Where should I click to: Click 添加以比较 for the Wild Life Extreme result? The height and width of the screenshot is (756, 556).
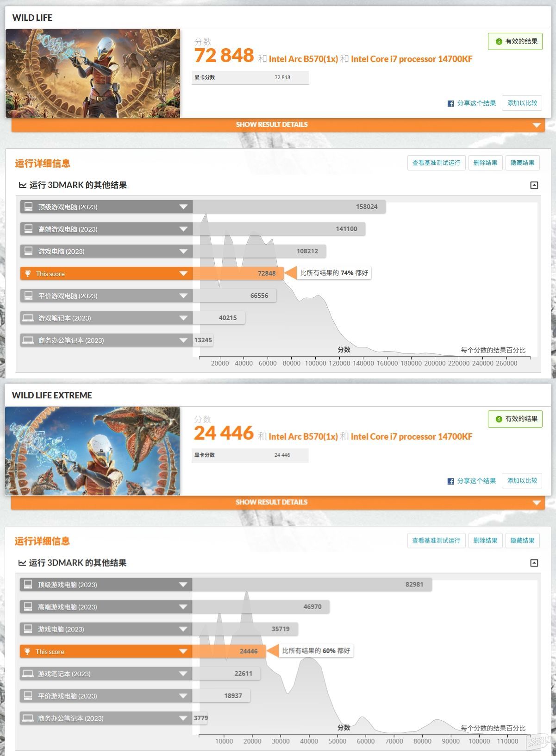pos(522,481)
